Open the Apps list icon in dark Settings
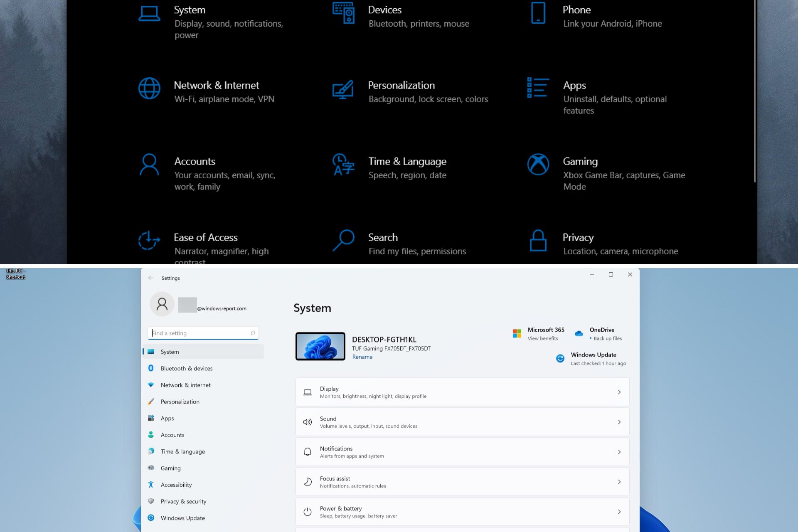The height and width of the screenshot is (532, 798). (x=538, y=88)
